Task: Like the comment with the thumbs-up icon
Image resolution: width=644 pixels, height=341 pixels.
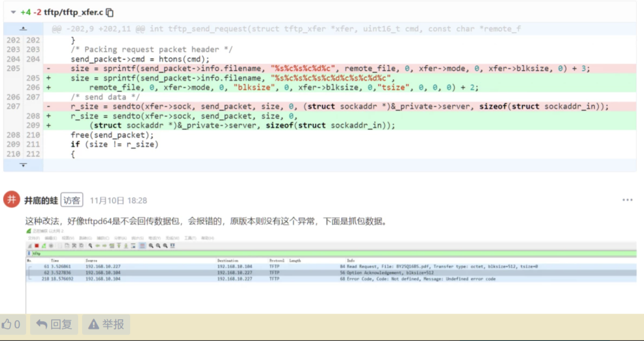Action: 11,324
